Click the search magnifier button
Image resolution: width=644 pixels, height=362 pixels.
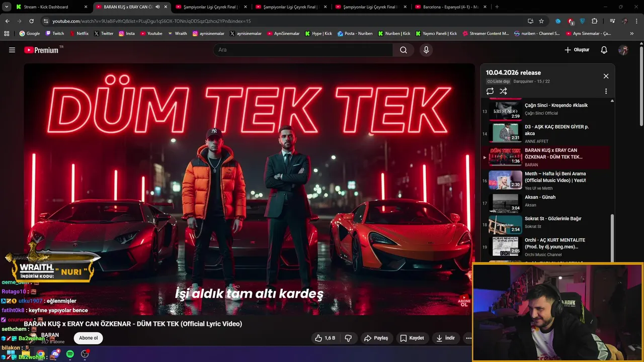click(x=404, y=50)
